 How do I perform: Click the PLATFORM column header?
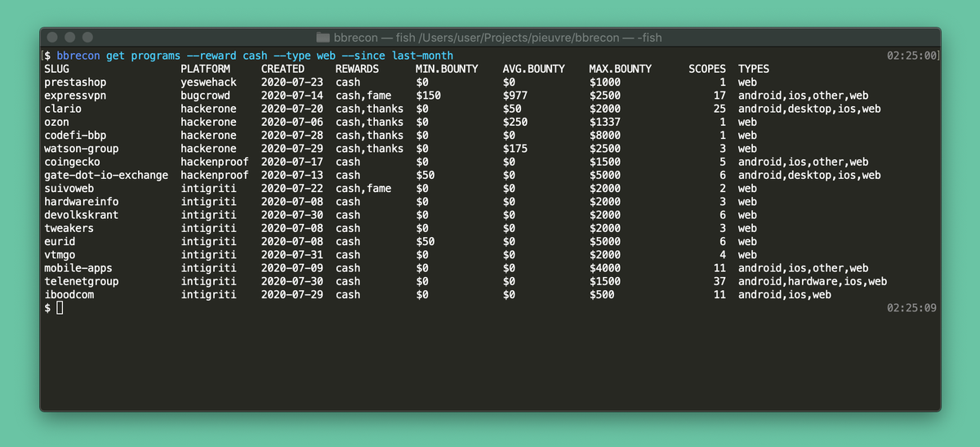pyautogui.click(x=205, y=69)
